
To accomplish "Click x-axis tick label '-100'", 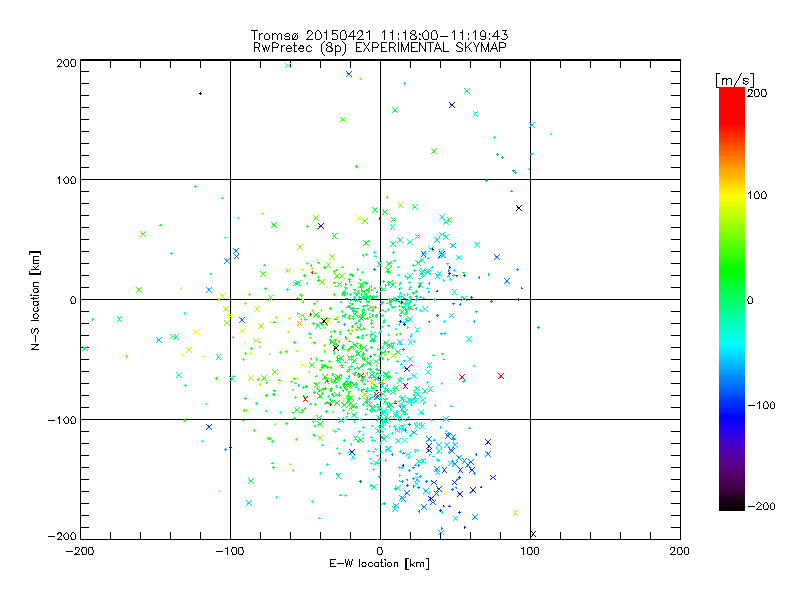I will [x=230, y=552].
